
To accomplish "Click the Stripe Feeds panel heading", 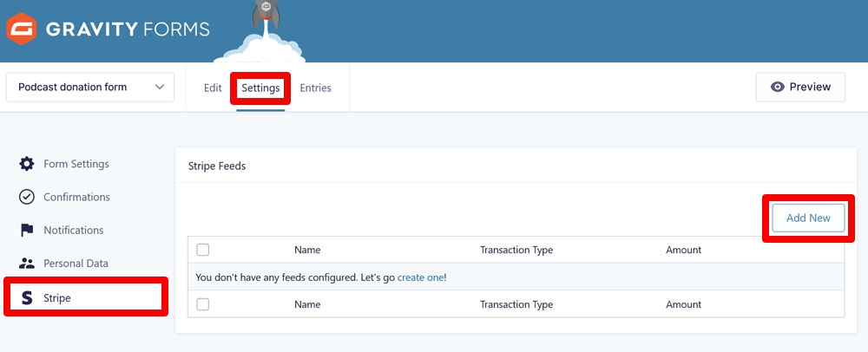I will tap(217, 166).
